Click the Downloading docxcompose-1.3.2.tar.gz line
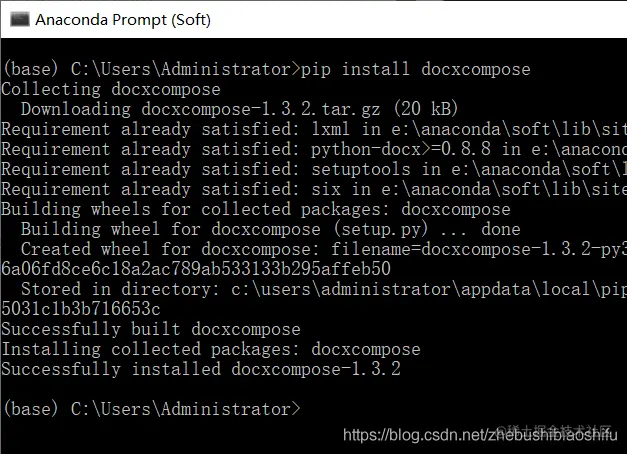Image resolution: width=627 pixels, height=454 pixels. tap(240, 109)
